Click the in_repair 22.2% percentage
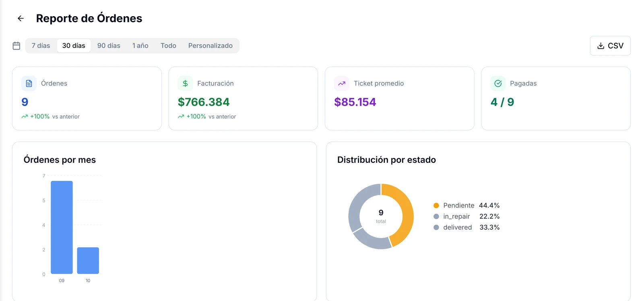 pyautogui.click(x=489, y=216)
